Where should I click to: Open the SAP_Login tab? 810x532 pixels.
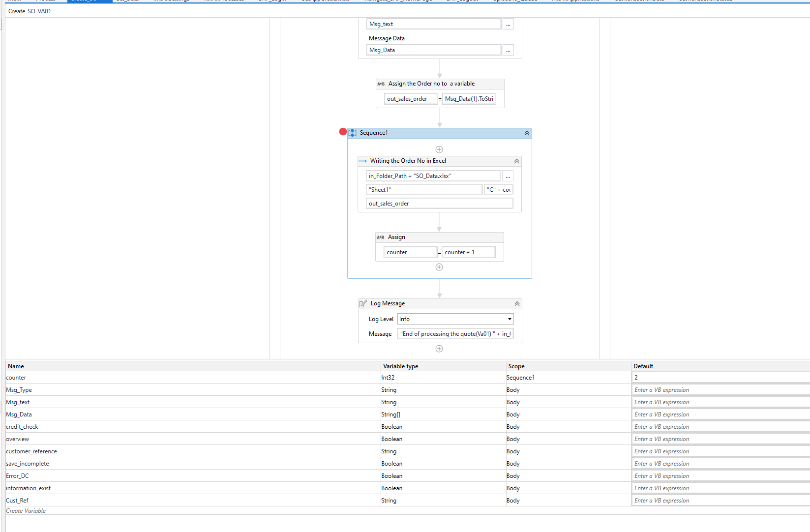click(272, 1)
